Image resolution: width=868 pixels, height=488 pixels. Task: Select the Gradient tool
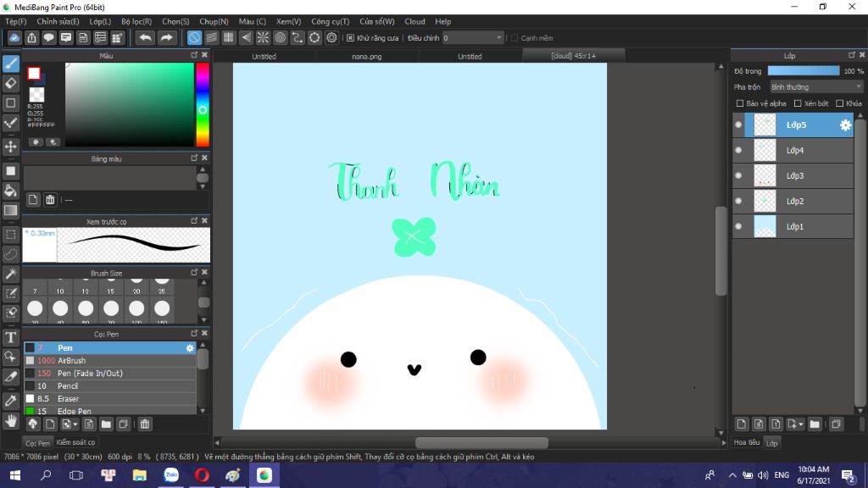coord(10,211)
